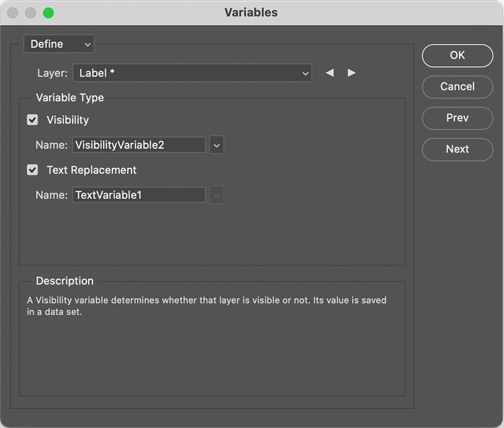Close the Variables dialog window
This screenshot has width=504, height=428.
point(13,13)
